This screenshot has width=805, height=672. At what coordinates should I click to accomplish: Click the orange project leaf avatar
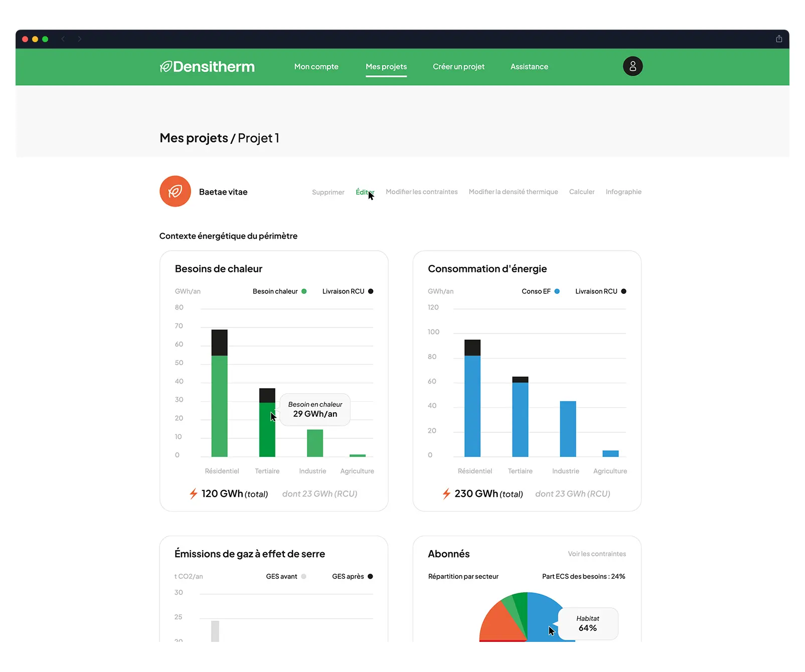pos(175,191)
